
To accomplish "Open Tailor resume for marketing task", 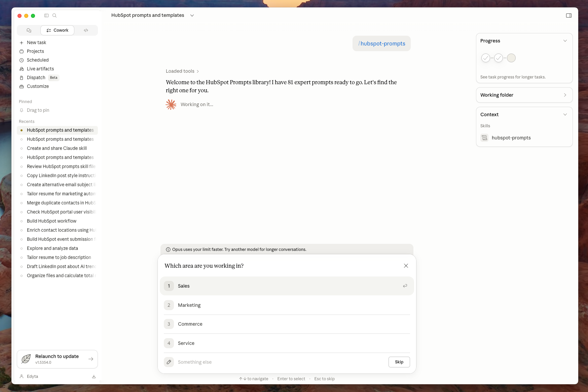I will click(57, 194).
